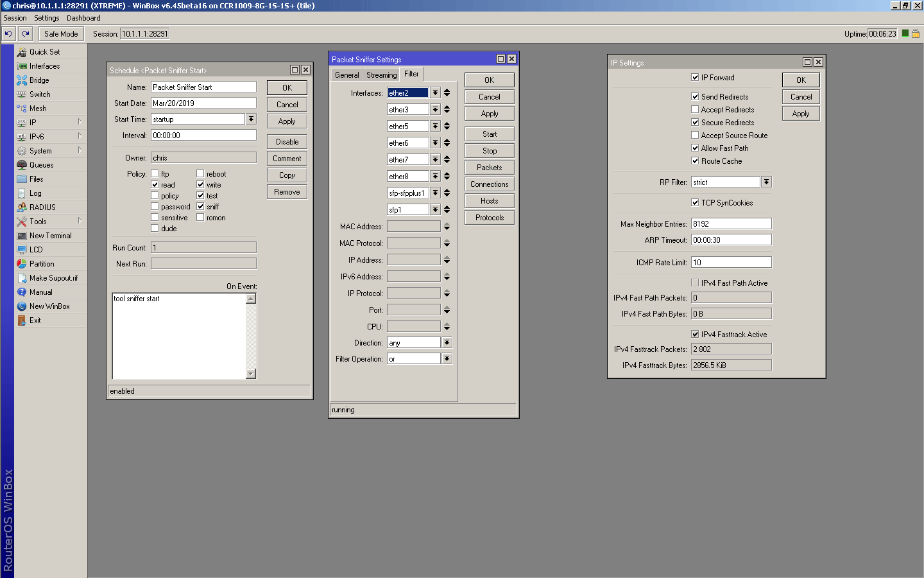Open the Quick Set sidebar icon
This screenshot has height=578, width=924.
click(x=22, y=52)
